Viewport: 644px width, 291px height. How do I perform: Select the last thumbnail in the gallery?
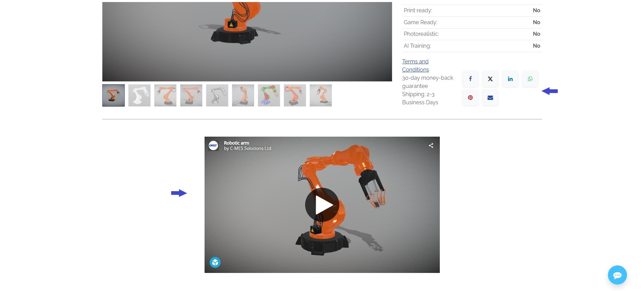click(x=321, y=95)
